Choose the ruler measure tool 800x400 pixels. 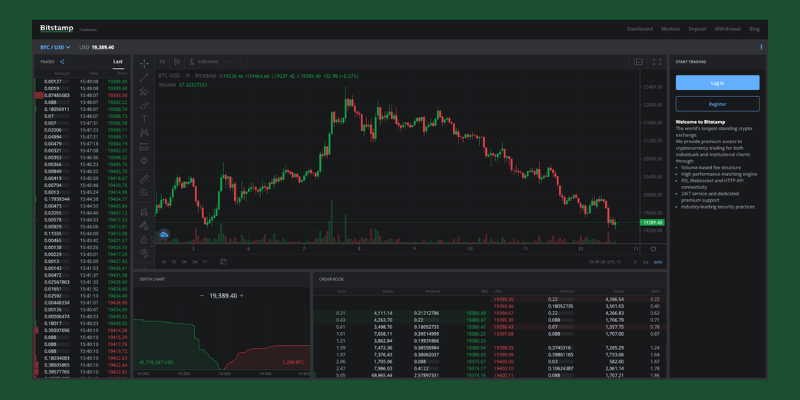pyautogui.click(x=145, y=179)
